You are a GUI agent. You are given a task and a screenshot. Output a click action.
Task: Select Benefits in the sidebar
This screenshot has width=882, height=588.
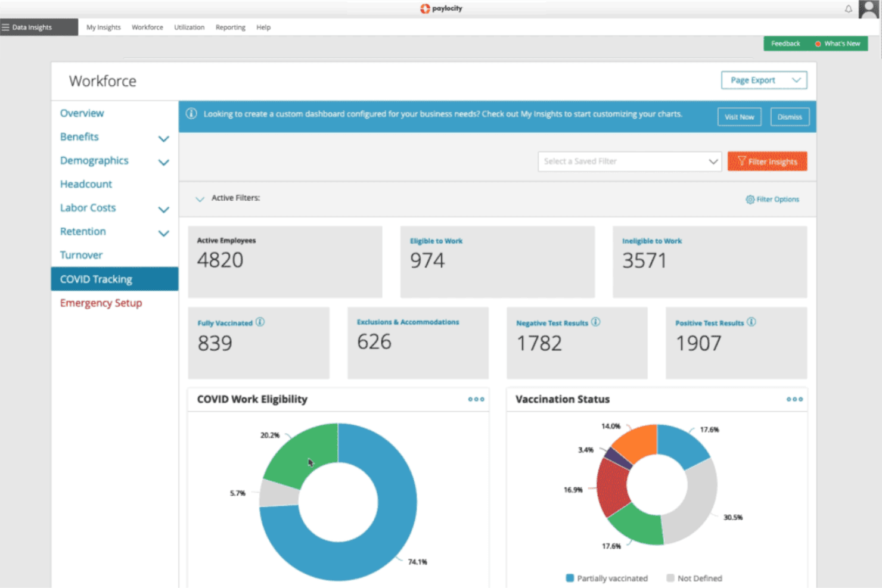click(x=79, y=136)
